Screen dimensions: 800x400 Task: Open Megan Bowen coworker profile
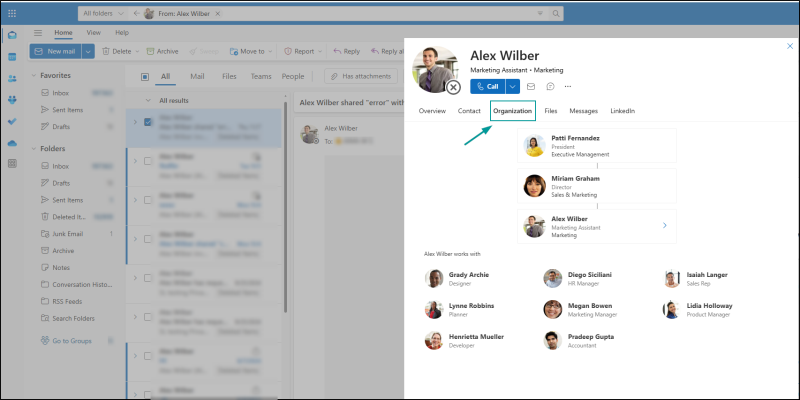point(580,310)
